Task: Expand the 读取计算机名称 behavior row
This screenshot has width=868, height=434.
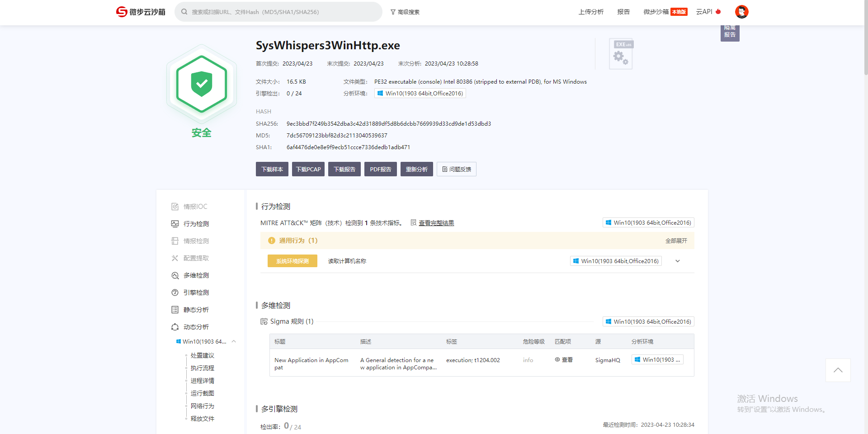Action: [677, 261]
